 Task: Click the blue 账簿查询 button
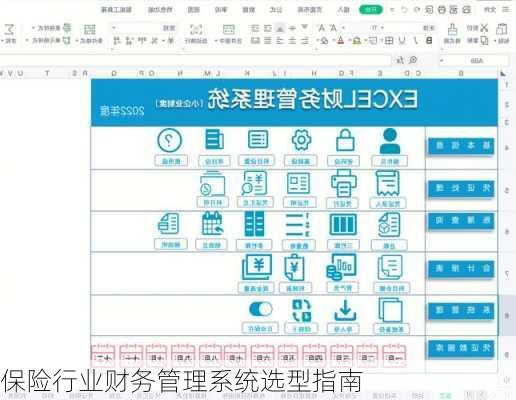coord(461,220)
